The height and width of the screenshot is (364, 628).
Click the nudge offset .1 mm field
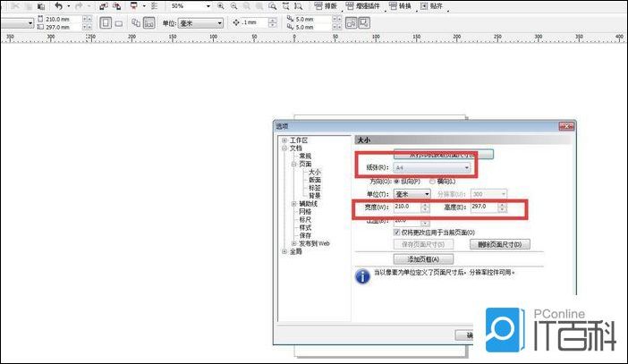click(255, 23)
